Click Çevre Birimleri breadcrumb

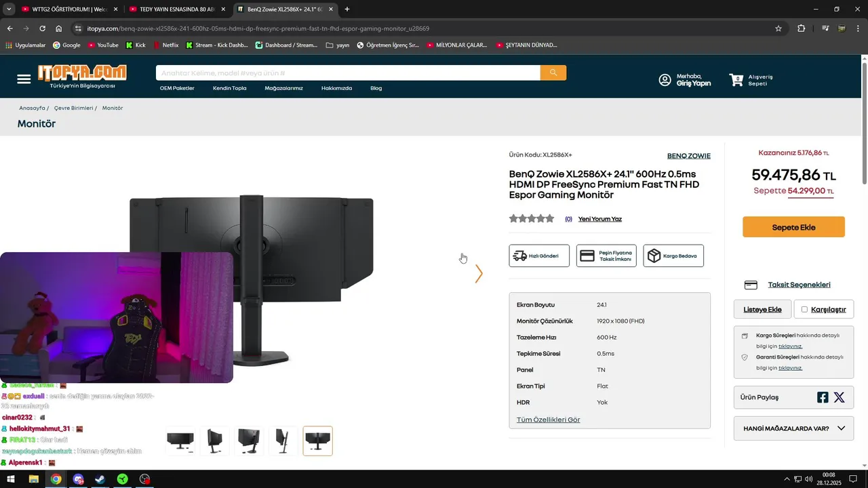pos(73,108)
